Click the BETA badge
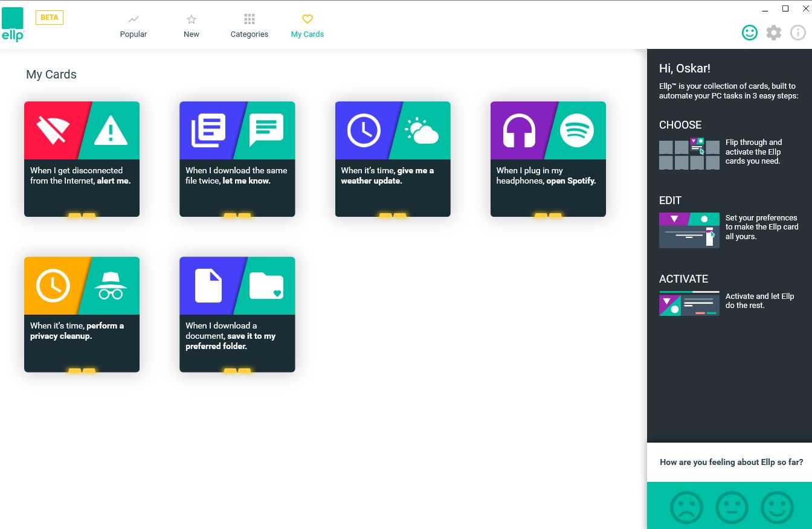This screenshot has height=529, width=812. click(x=50, y=18)
